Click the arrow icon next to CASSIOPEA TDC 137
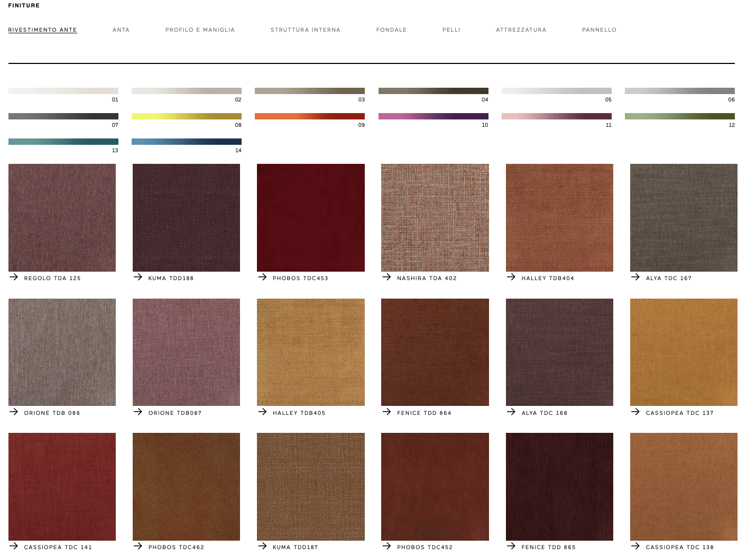Image resolution: width=756 pixels, height=556 pixels. pyautogui.click(x=635, y=412)
